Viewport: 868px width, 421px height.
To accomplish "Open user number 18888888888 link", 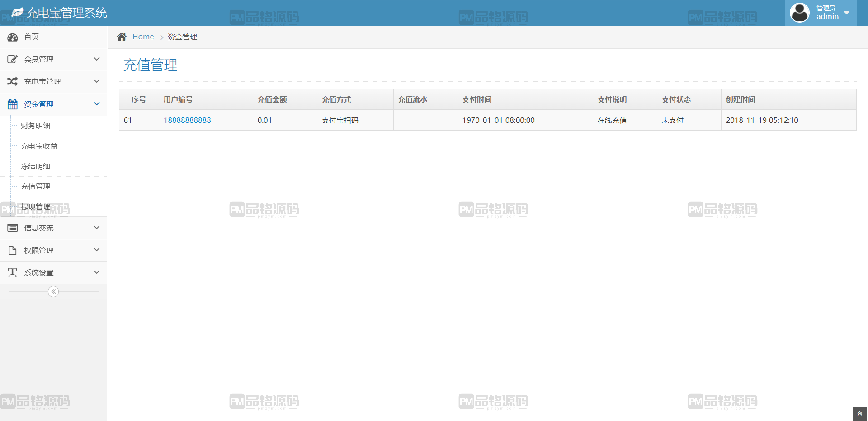I will tap(187, 120).
